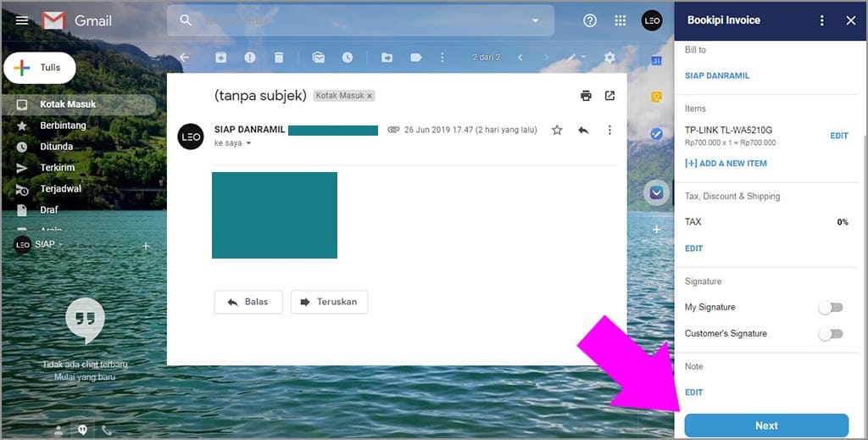
Task: Star this message
Action: point(557,130)
